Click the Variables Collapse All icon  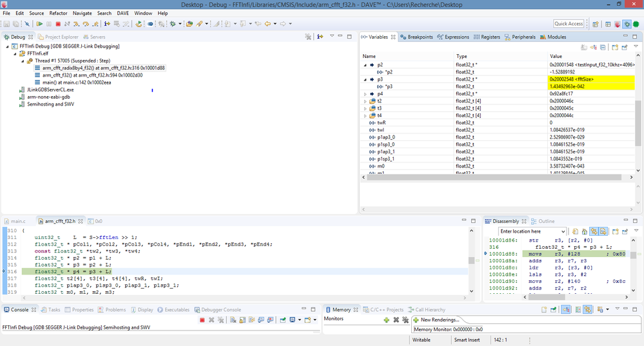[x=603, y=48]
